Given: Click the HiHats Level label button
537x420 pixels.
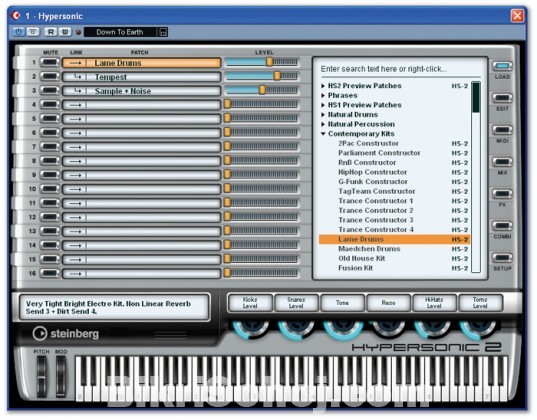Looking at the screenshot, I should (434, 303).
